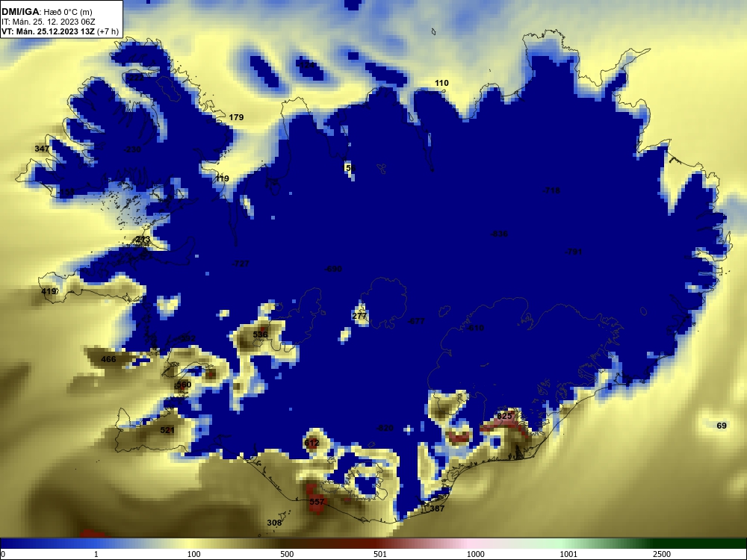Click the map value 521

point(167,430)
